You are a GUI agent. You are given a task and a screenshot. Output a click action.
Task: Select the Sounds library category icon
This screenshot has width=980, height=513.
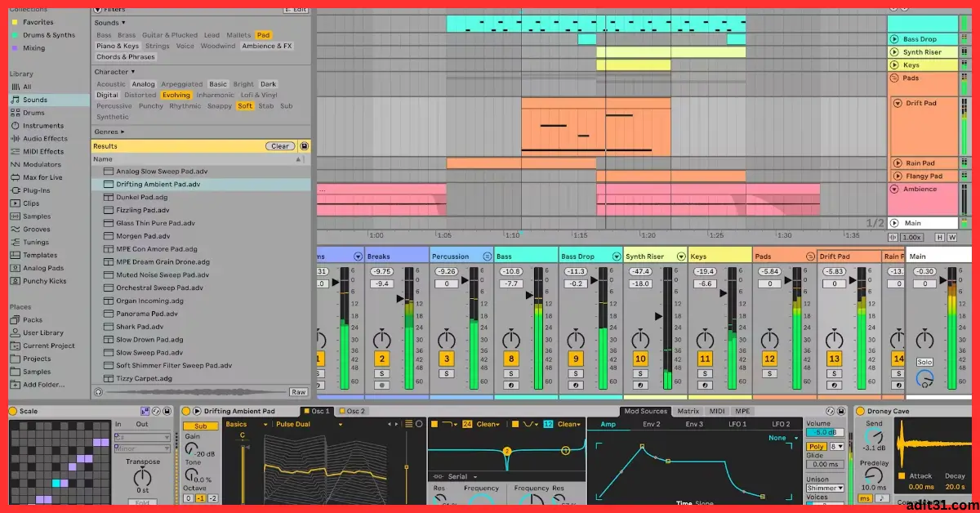click(15, 100)
